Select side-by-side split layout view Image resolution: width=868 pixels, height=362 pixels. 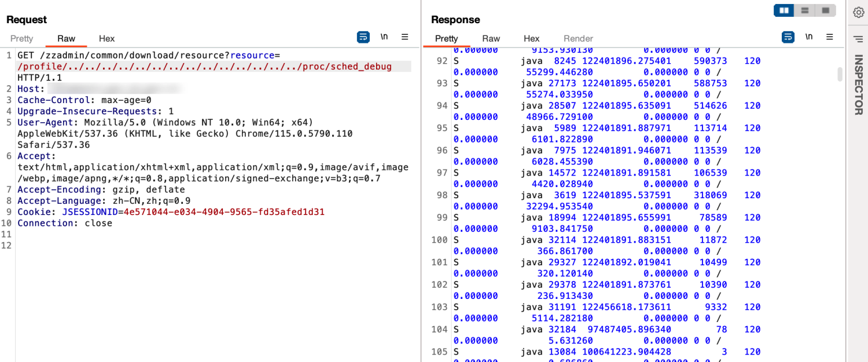tap(784, 10)
